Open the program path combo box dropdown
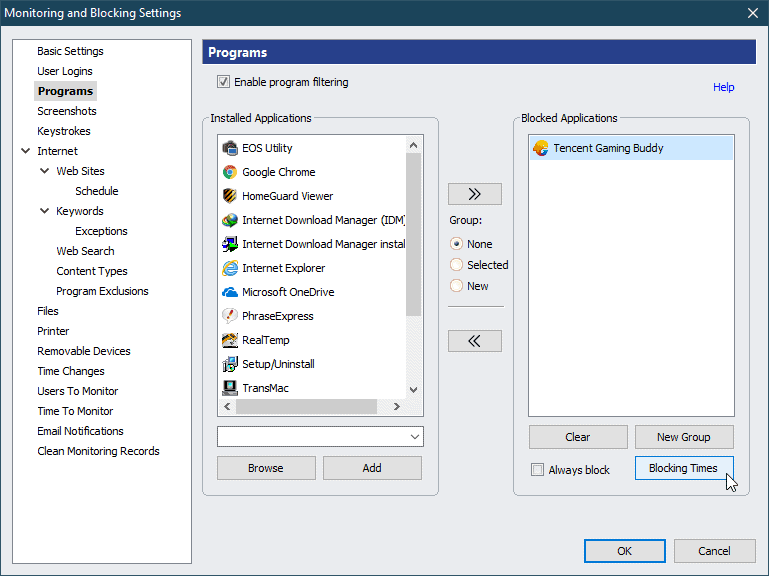The width and height of the screenshot is (769, 576). (415, 437)
